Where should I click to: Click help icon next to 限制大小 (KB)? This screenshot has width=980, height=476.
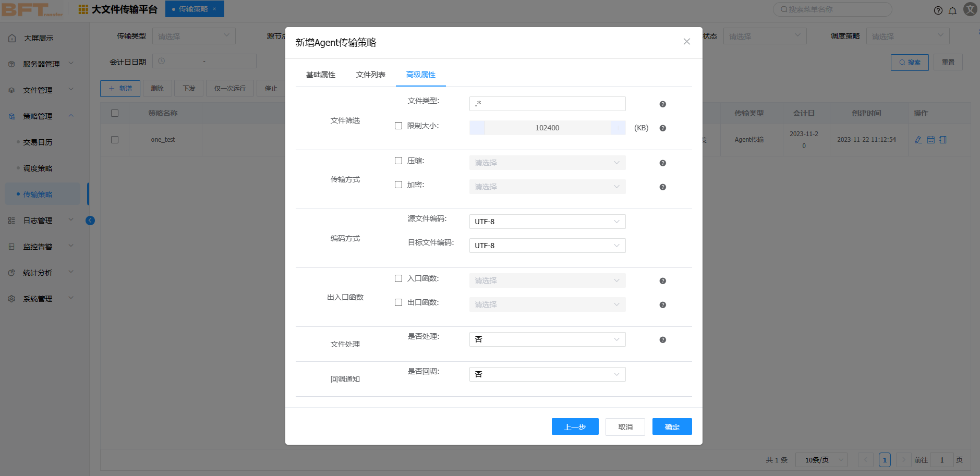(x=662, y=128)
